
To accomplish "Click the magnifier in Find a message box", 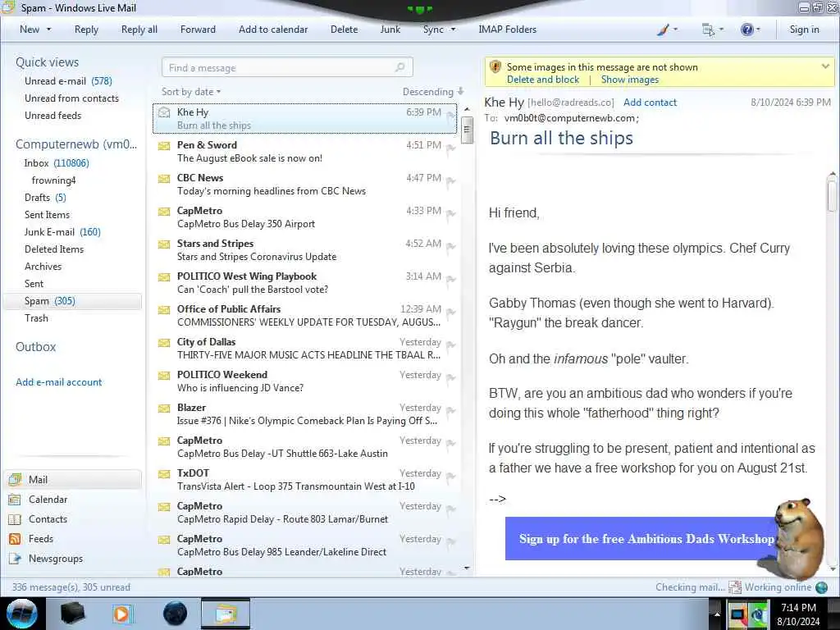I will tap(399, 67).
